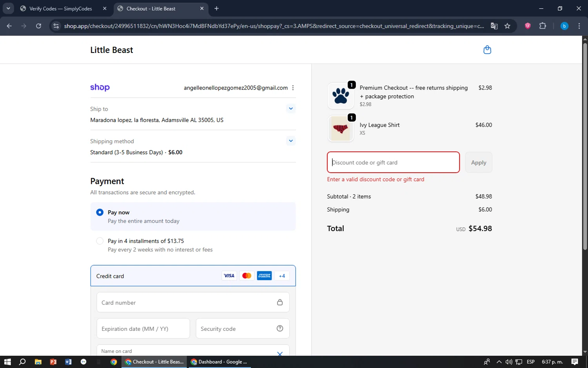This screenshot has width=588, height=368.
Task: Click the angelleonellopezgomez2005@gmail.com email
Action: coord(236,88)
